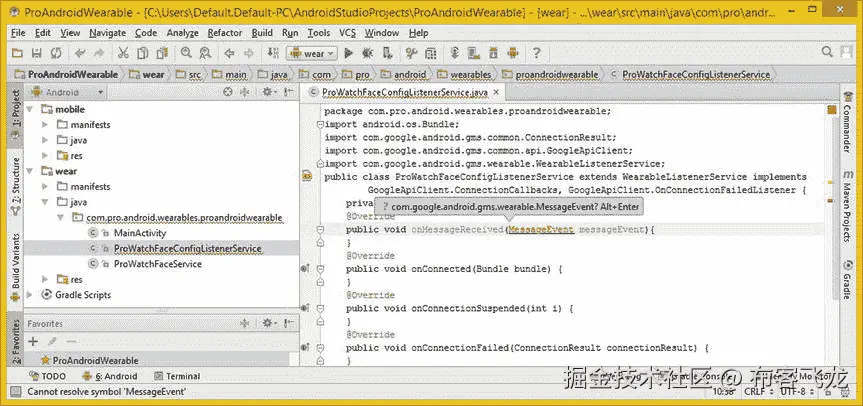
Task: Click the Find magnifier icon
Action: [x=186, y=53]
